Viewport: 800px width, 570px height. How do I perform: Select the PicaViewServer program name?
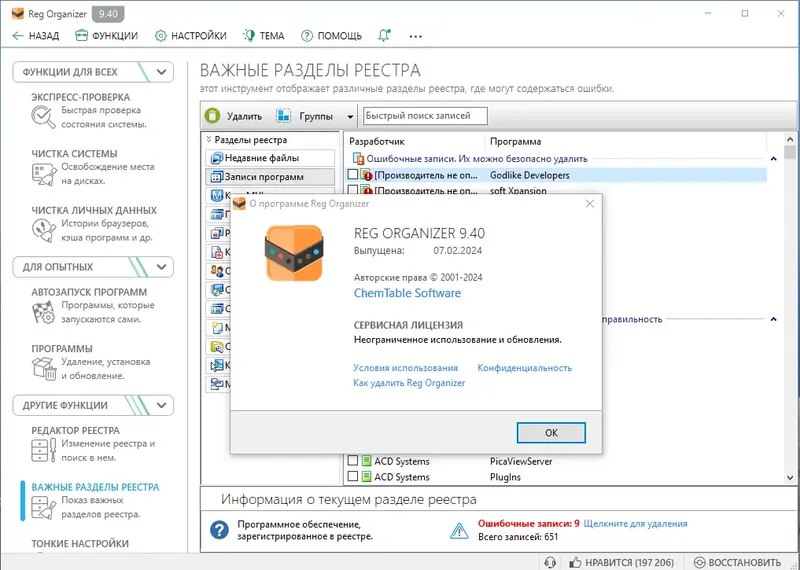point(521,461)
